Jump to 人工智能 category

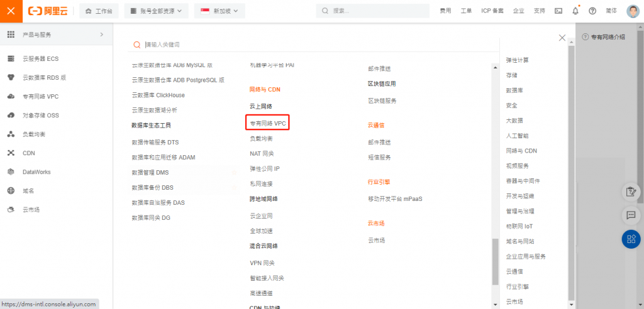pyautogui.click(x=518, y=136)
